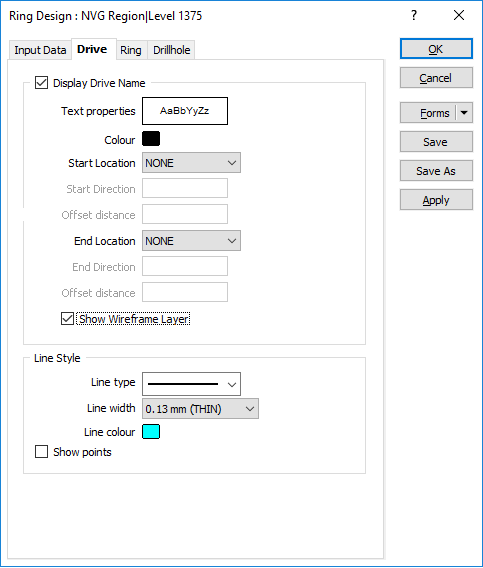The height and width of the screenshot is (568, 483).
Task: Enable the Show points checkbox
Action: [x=41, y=452]
